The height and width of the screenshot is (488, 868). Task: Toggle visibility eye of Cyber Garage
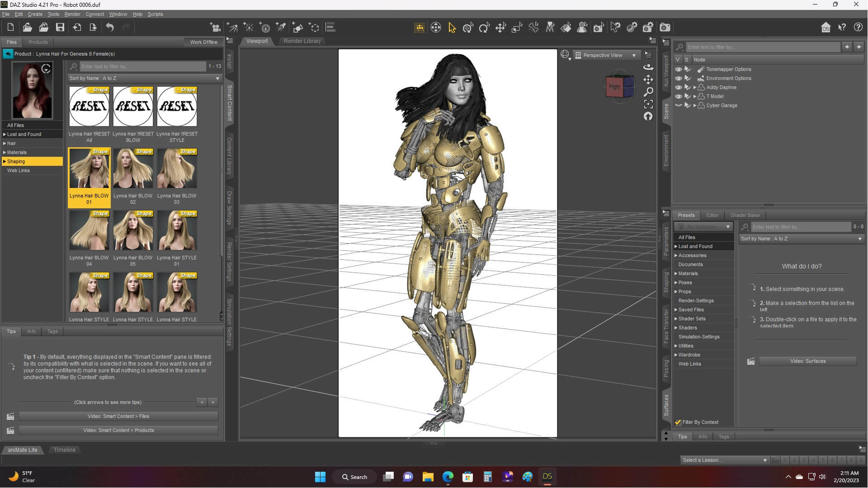pyautogui.click(x=678, y=105)
